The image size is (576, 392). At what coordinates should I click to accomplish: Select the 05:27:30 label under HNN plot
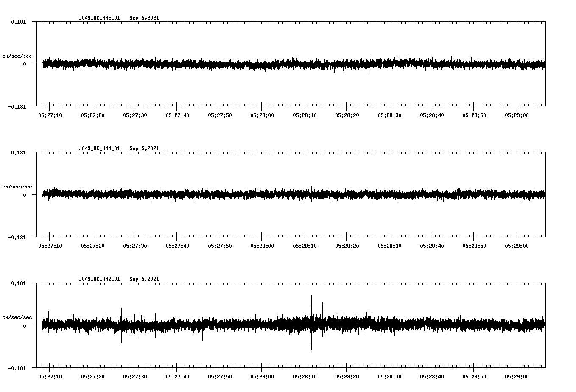(x=135, y=246)
